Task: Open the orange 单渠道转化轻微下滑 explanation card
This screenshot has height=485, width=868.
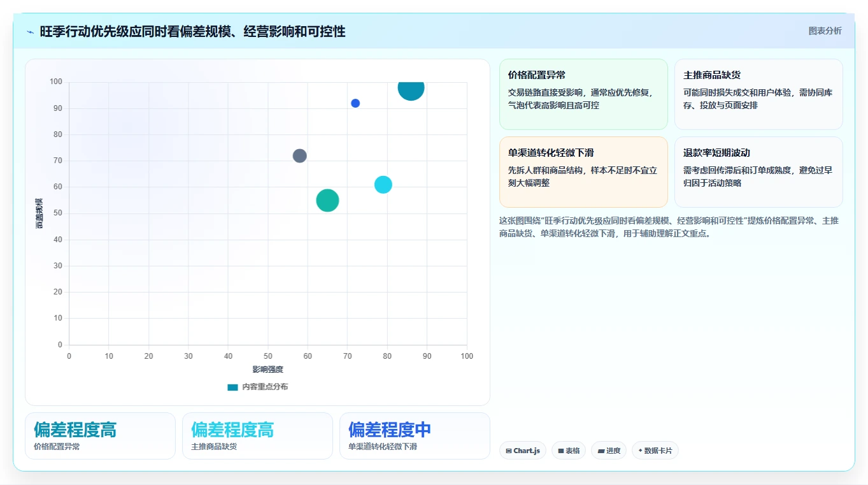Action: pos(583,172)
